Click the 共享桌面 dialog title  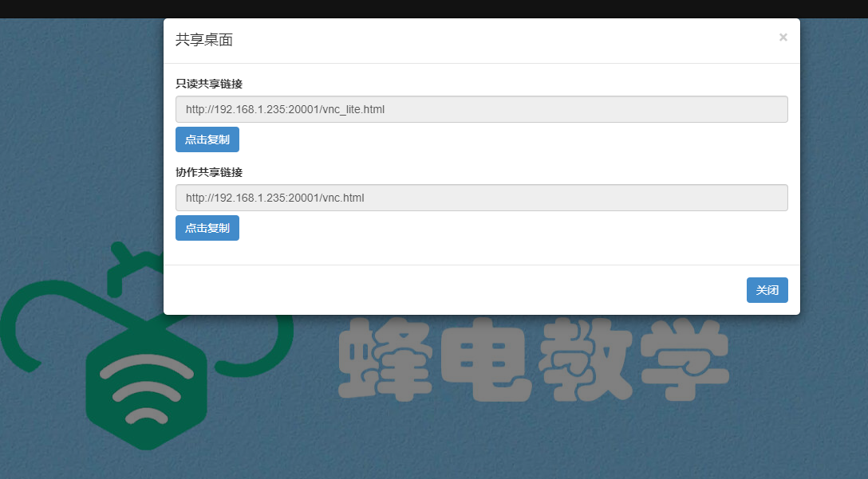[x=204, y=40]
